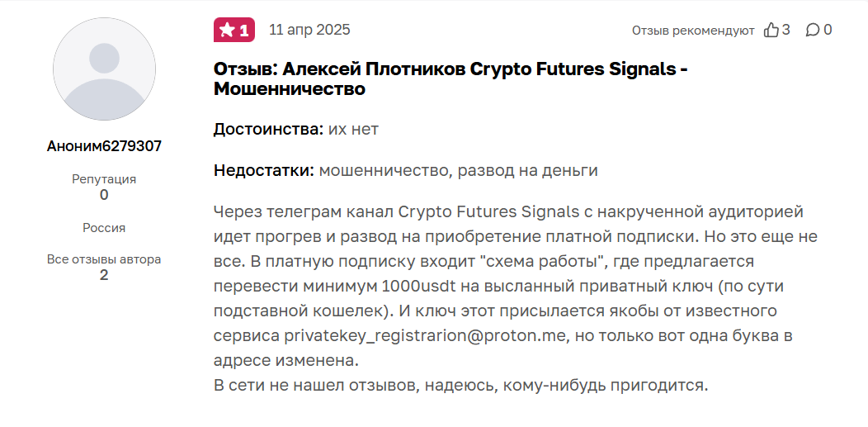Click the "Все отзывы автора" label

(104, 259)
